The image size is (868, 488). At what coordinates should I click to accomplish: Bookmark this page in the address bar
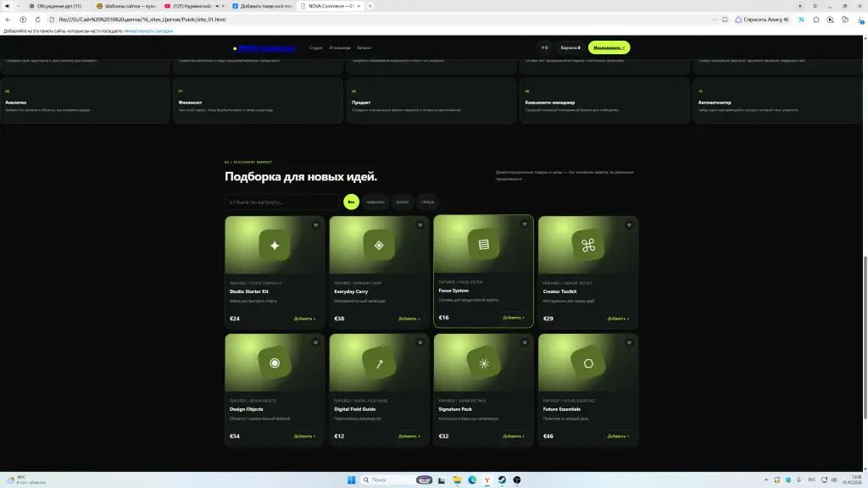click(725, 19)
